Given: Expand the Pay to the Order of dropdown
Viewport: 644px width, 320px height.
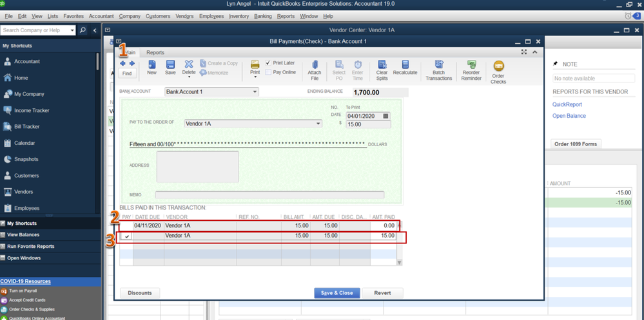Looking at the screenshot, I should tap(318, 123).
